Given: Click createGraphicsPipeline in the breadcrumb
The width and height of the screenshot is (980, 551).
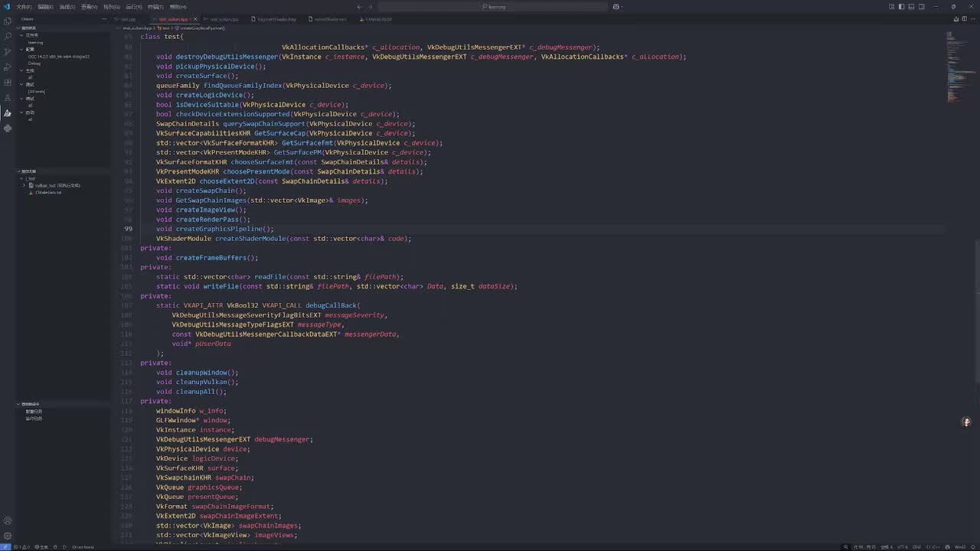Looking at the screenshot, I should pyautogui.click(x=201, y=28).
